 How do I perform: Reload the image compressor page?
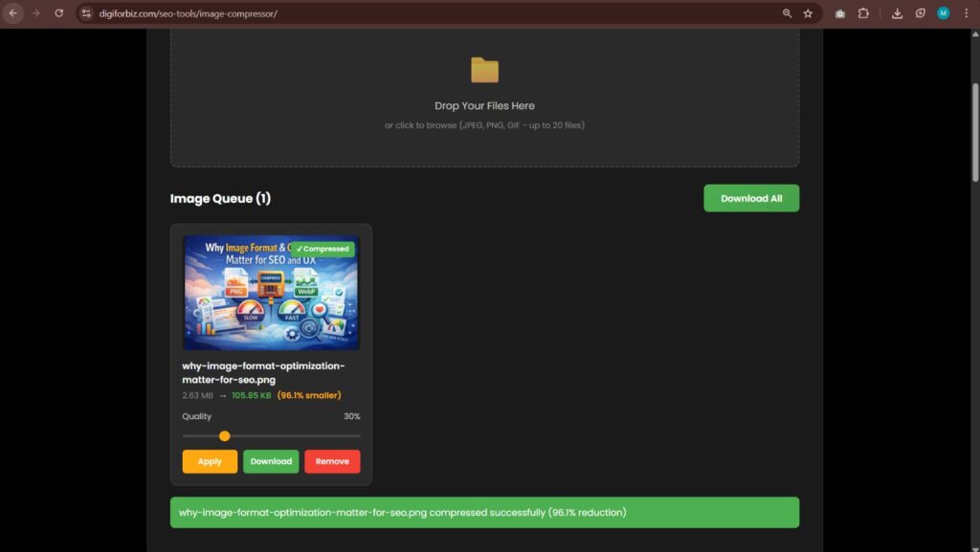(59, 13)
